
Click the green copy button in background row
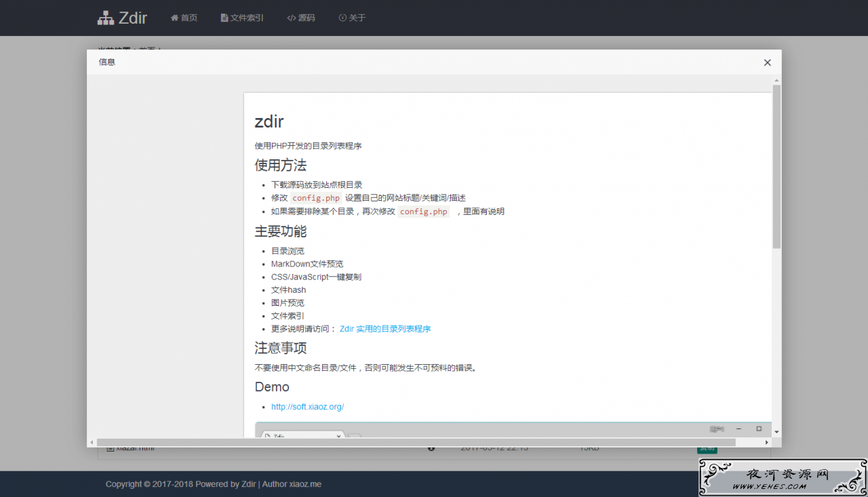click(707, 449)
